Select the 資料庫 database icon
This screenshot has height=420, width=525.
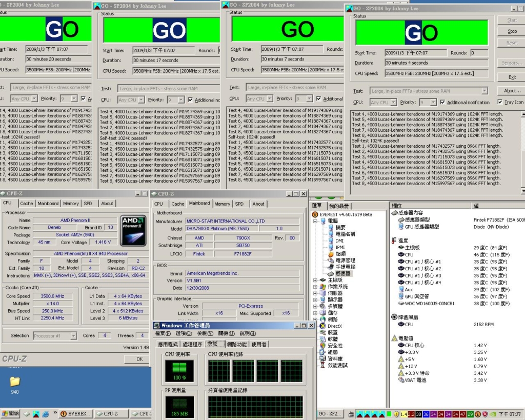point(323,358)
